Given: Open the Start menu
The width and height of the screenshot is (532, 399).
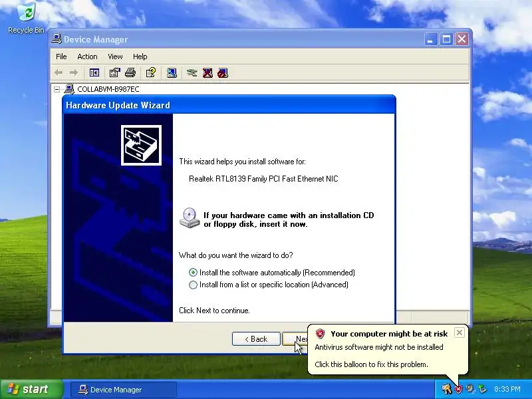Looking at the screenshot, I should (31, 389).
